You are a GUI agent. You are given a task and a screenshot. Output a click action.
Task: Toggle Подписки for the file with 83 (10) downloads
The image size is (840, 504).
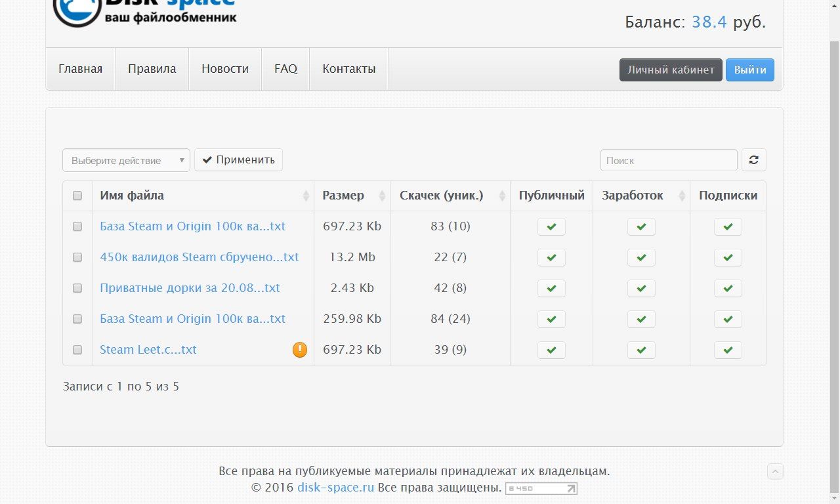pyautogui.click(x=728, y=226)
